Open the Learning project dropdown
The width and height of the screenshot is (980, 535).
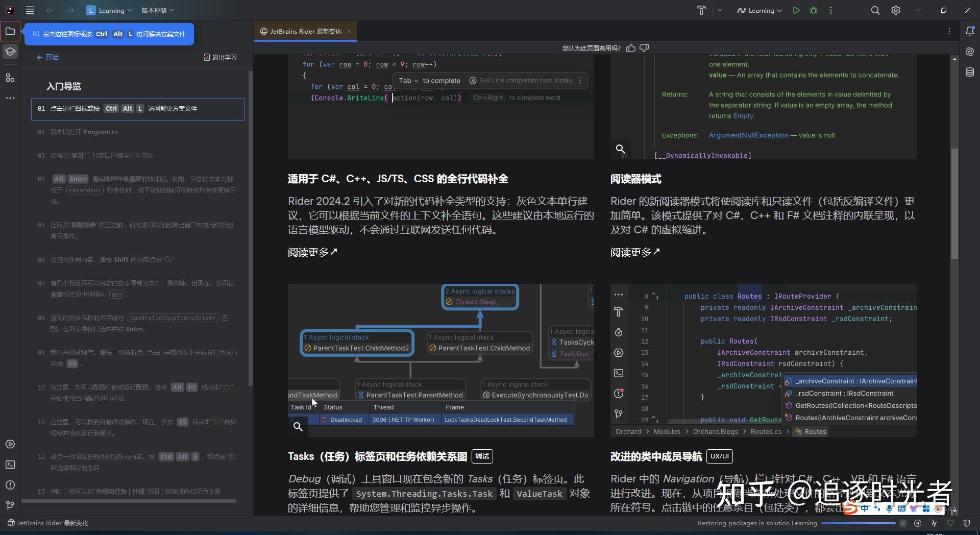tap(109, 10)
